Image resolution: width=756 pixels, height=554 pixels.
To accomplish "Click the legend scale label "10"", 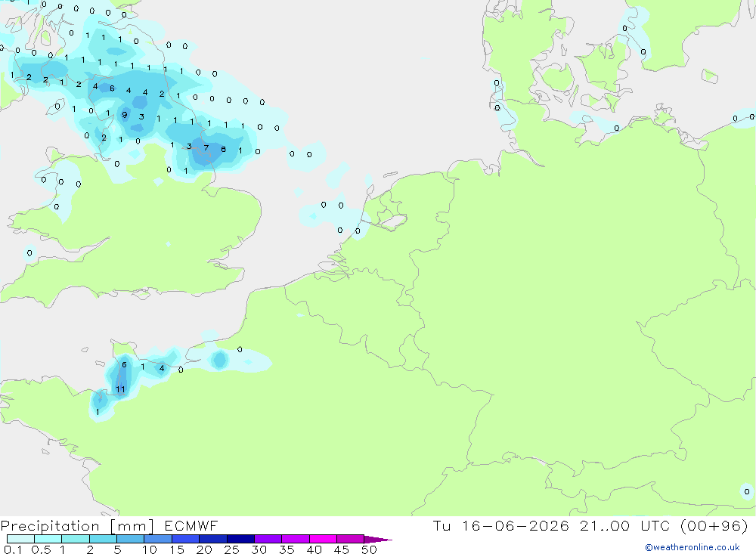I will pyautogui.click(x=150, y=549).
